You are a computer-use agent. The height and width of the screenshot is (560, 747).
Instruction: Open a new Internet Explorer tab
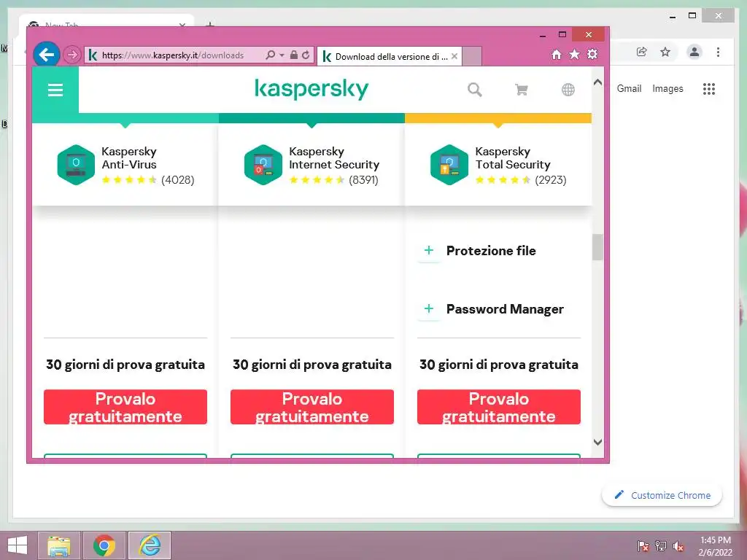tap(472, 57)
